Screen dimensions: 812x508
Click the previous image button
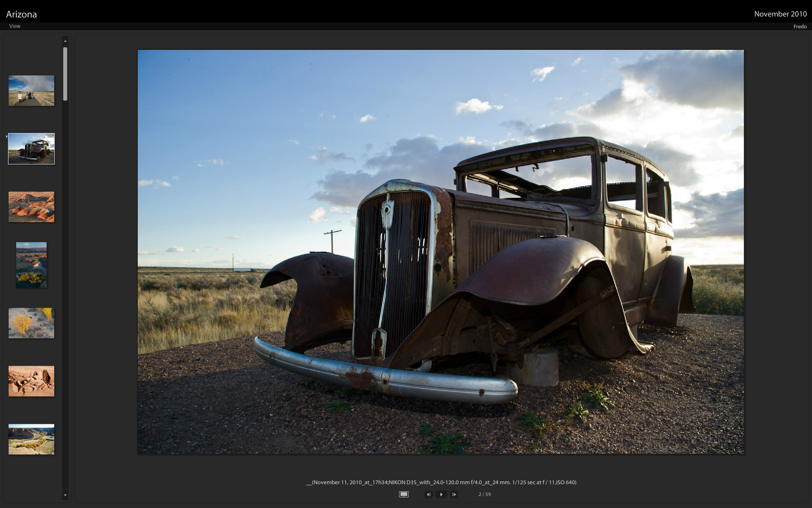(429, 494)
